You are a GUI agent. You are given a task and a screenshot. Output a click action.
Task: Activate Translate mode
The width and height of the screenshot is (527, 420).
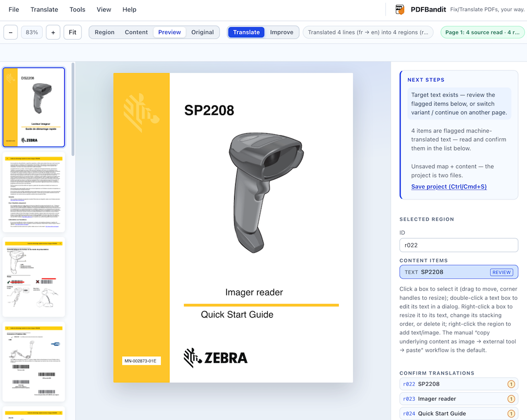(x=246, y=32)
